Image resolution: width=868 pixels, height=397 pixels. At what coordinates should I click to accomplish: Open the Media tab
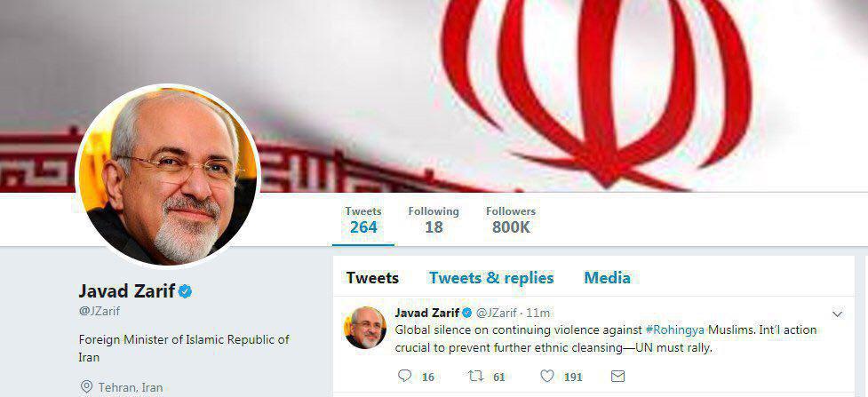608,277
